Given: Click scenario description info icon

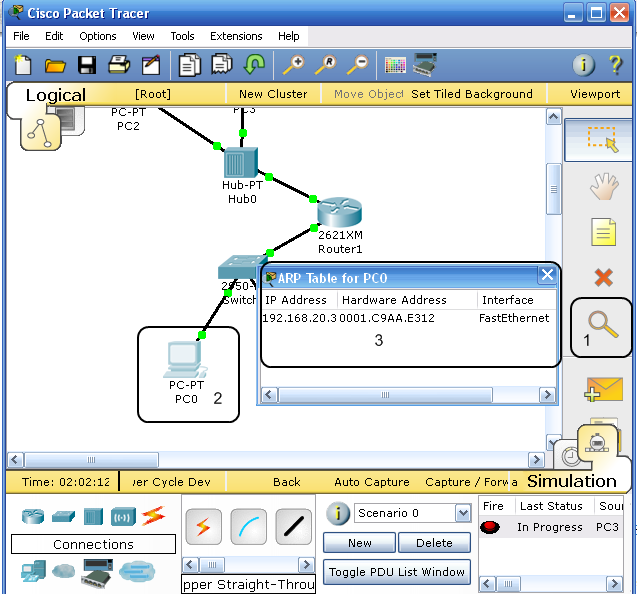Looking at the screenshot, I should 338,513.
